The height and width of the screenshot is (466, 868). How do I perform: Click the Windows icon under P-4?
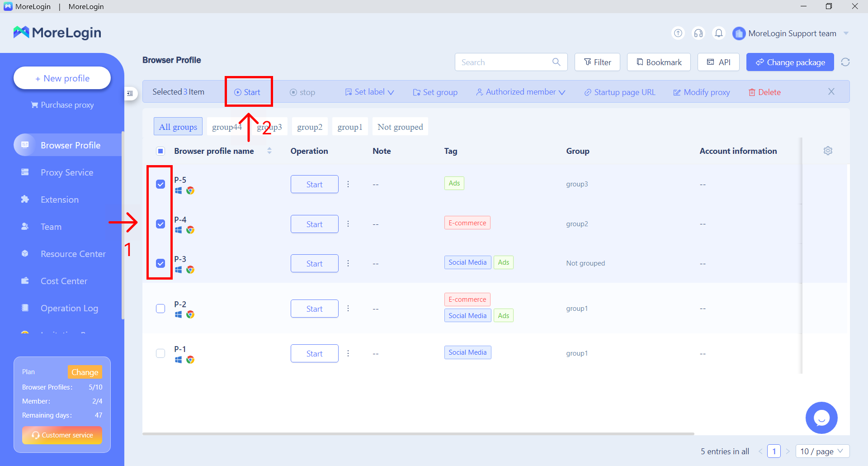[179, 230]
